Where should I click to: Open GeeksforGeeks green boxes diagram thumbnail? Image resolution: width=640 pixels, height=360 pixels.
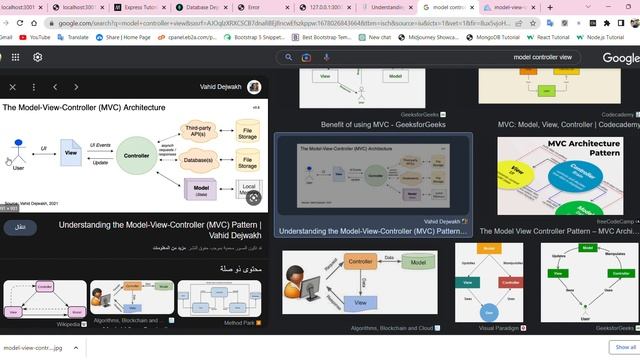coord(590,282)
